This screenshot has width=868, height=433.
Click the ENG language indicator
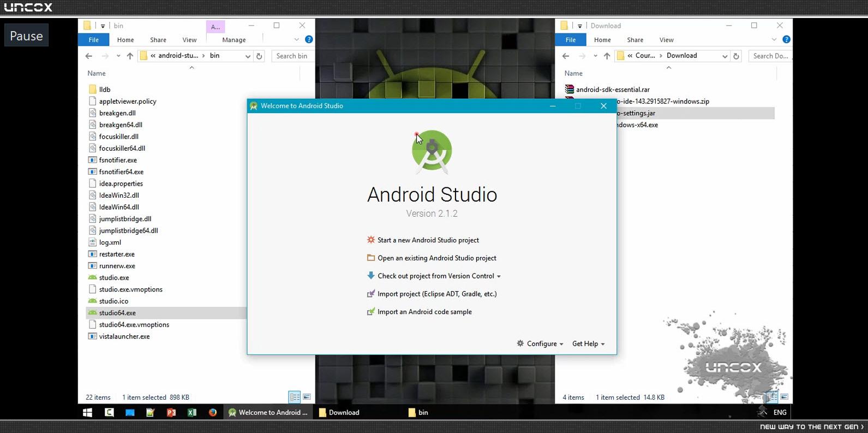780,412
